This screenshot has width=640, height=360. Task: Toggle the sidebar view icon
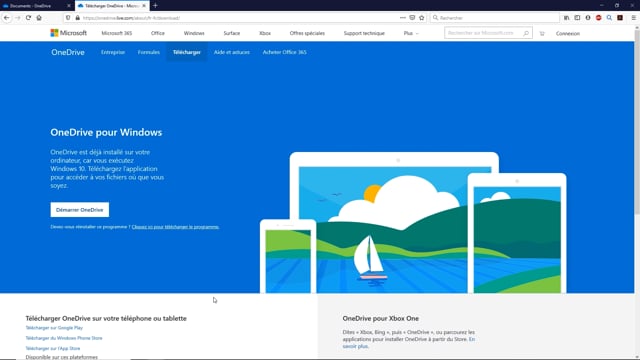coord(577,18)
